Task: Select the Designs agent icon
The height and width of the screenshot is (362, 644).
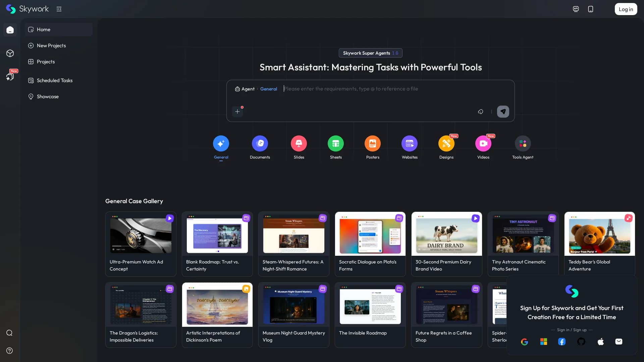Action: pyautogui.click(x=446, y=143)
